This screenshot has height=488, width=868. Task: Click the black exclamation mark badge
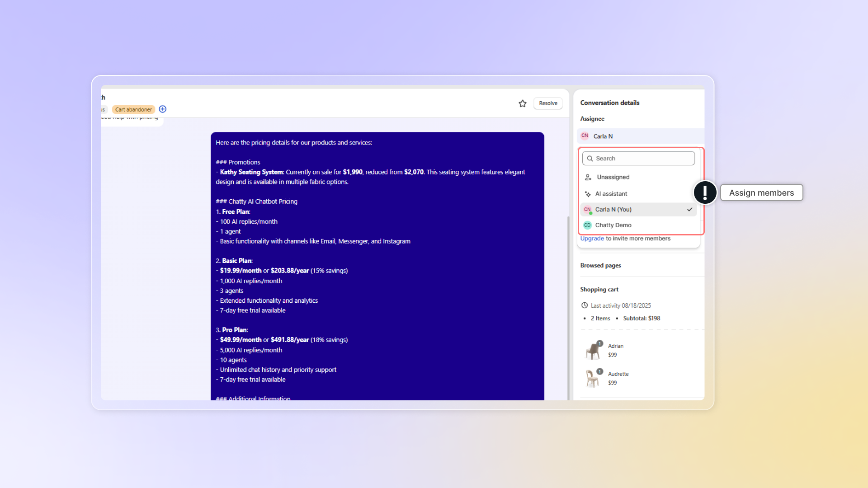[x=705, y=192]
